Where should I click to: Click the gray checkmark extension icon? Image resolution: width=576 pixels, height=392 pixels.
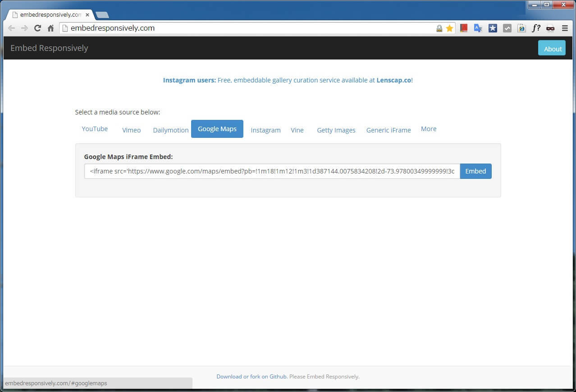coord(507,28)
